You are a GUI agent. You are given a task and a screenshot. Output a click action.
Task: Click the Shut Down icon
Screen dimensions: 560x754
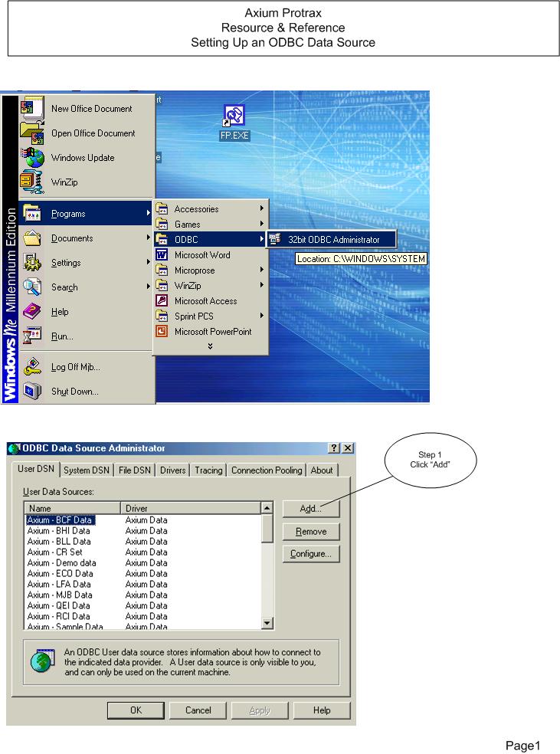coord(32,392)
